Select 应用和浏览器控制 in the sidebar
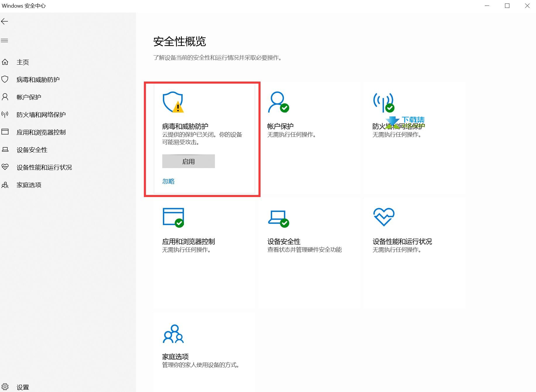This screenshot has width=536, height=392. (41, 132)
